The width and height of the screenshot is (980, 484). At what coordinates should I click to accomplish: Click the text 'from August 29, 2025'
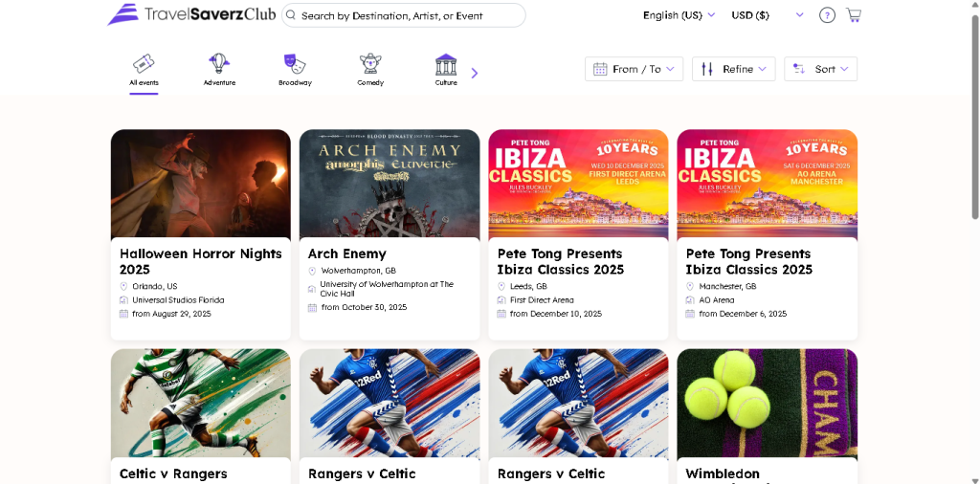click(x=172, y=314)
